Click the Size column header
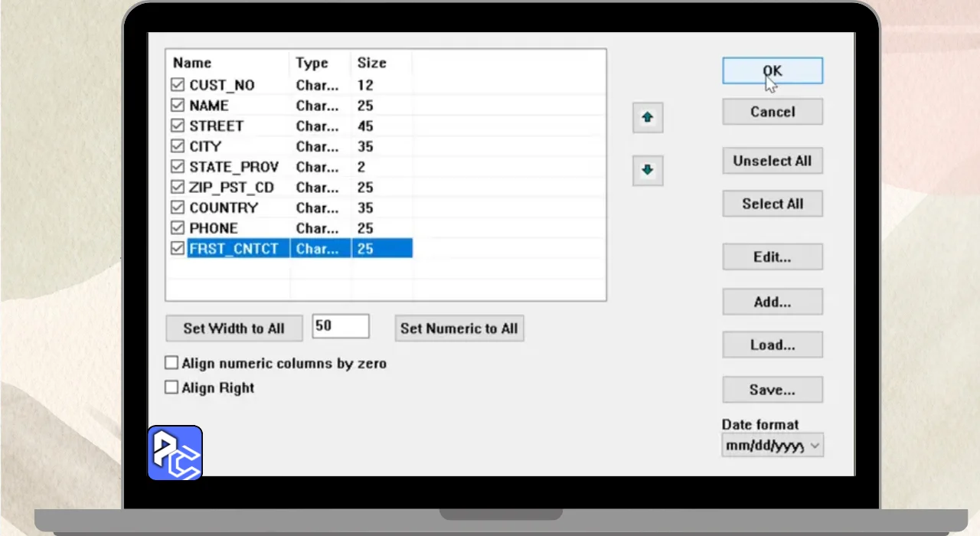Viewport: 980px width, 536px height. [x=372, y=63]
